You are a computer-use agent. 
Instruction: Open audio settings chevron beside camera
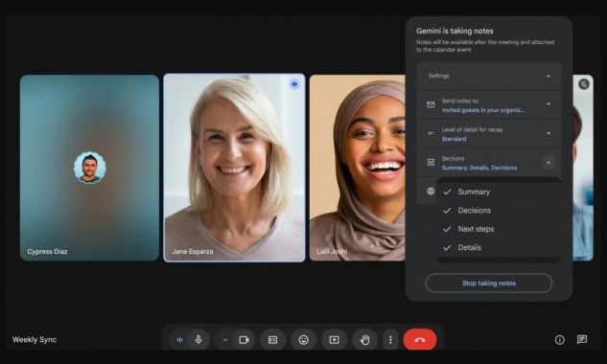[x=225, y=340]
